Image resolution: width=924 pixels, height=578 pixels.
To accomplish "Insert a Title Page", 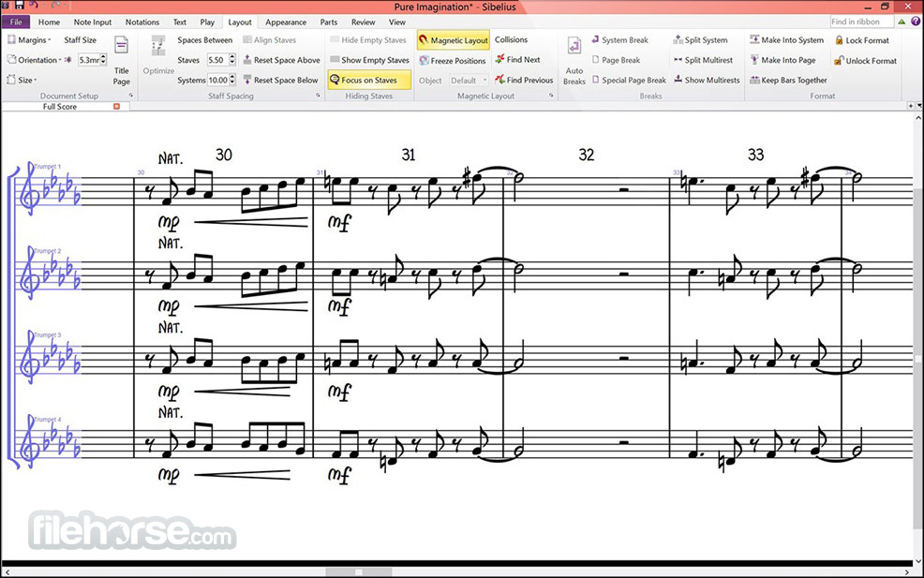I will [x=122, y=61].
